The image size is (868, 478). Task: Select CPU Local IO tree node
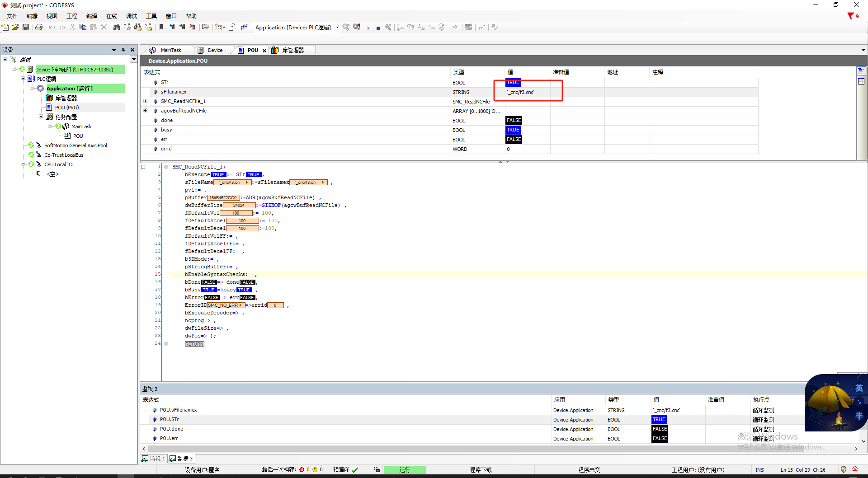click(58, 164)
